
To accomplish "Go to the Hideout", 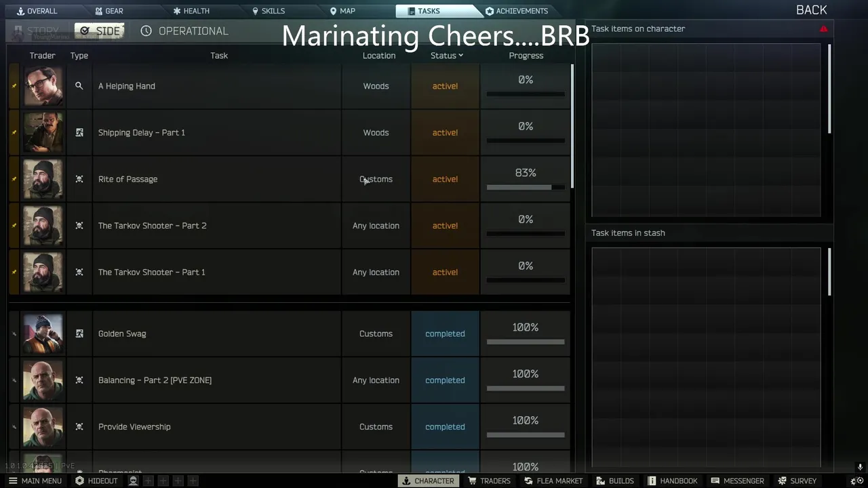I will (96, 481).
